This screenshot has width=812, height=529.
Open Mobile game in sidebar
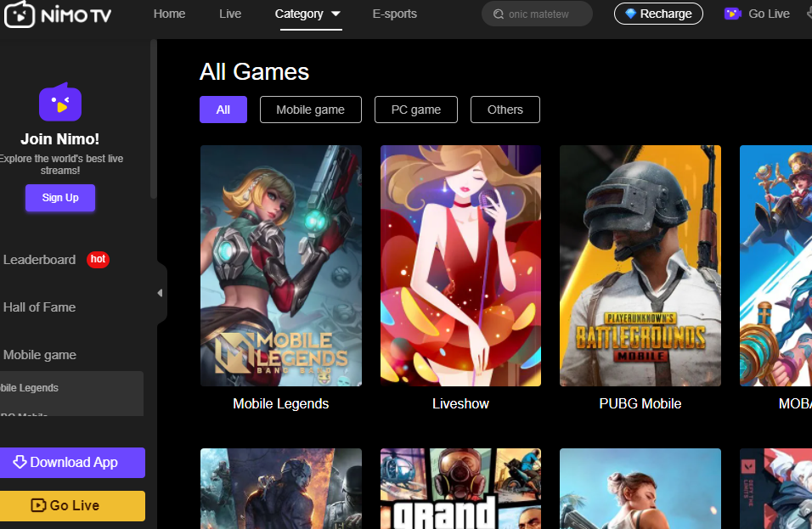pos(40,355)
